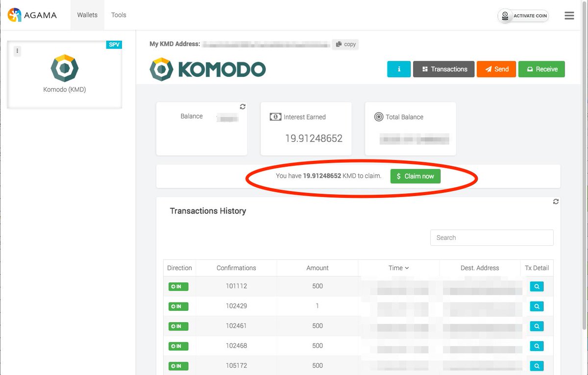The image size is (588, 375).
Task: Click the SPV mode badge
Action: (x=114, y=45)
